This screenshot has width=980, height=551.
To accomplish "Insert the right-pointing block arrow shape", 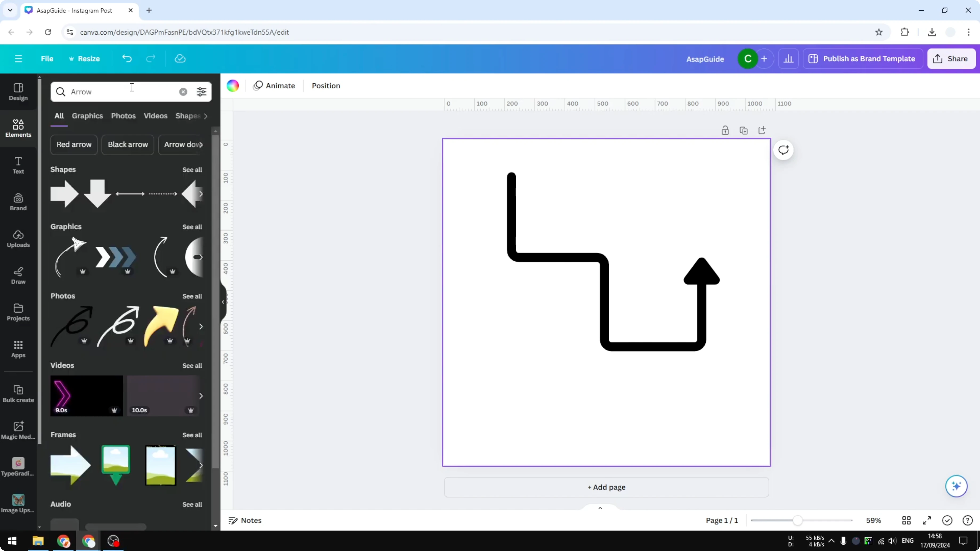I will [x=64, y=194].
